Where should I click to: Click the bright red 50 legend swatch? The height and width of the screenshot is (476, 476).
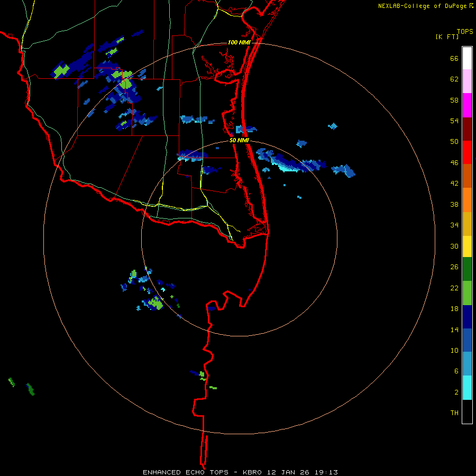point(467,152)
